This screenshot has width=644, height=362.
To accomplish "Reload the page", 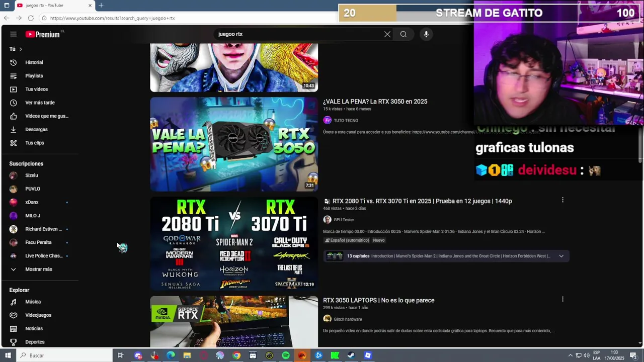I will click(x=31, y=18).
